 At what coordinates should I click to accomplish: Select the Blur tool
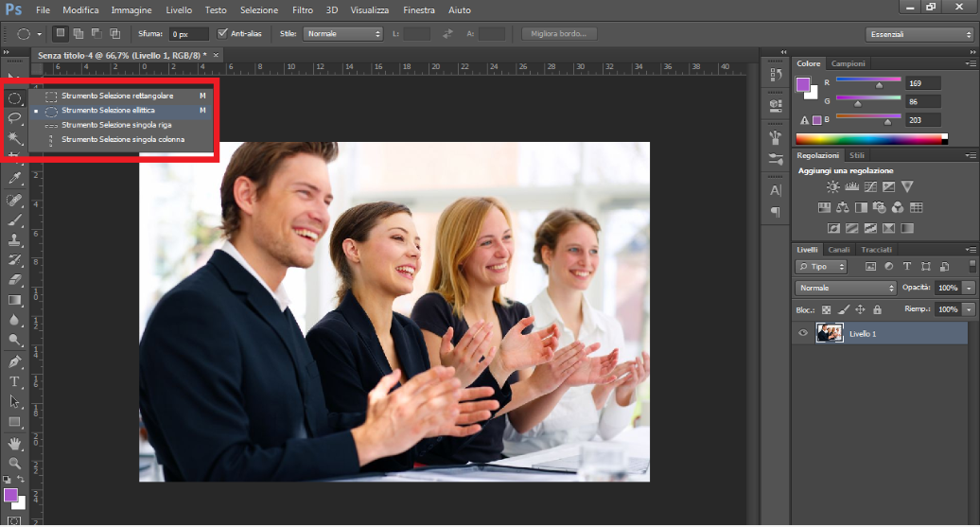tap(14, 320)
